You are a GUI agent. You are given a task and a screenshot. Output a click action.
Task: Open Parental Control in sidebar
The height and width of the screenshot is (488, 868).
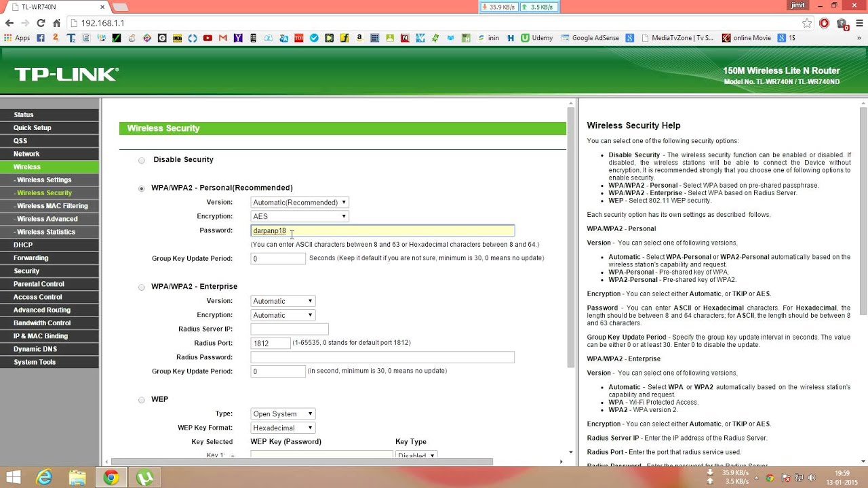point(50,284)
